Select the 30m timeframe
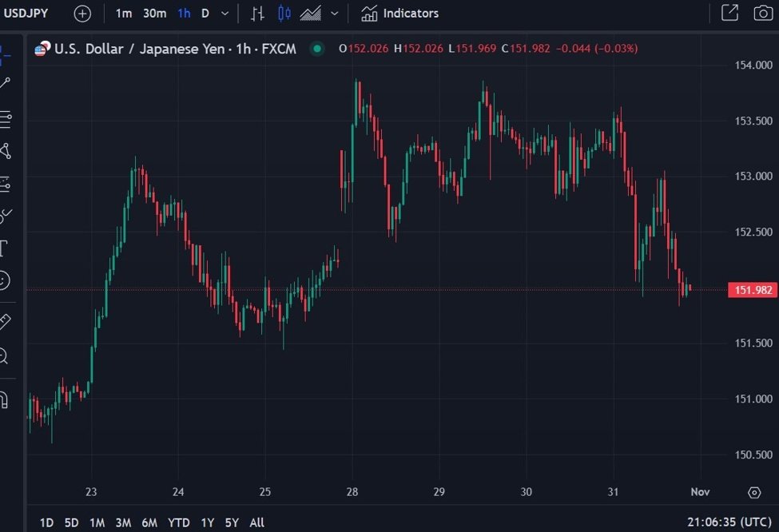The image size is (779, 532). point(154,14)
